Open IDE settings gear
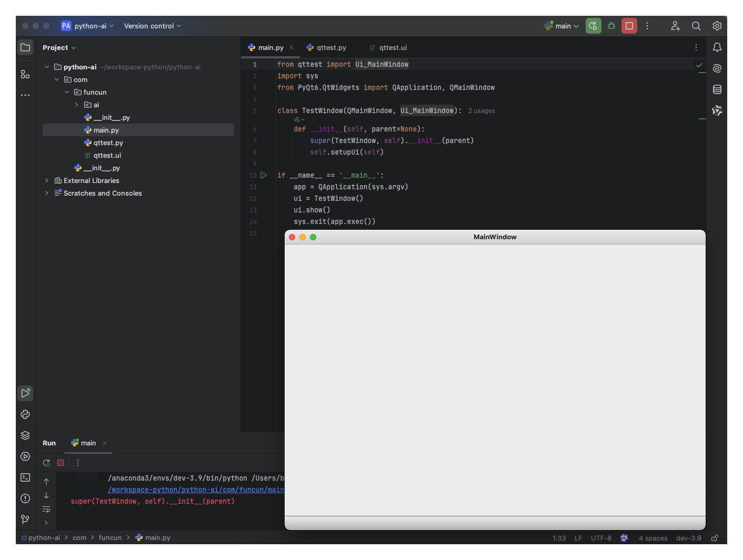This screenshot has height=560, width=743. point(717,26)
